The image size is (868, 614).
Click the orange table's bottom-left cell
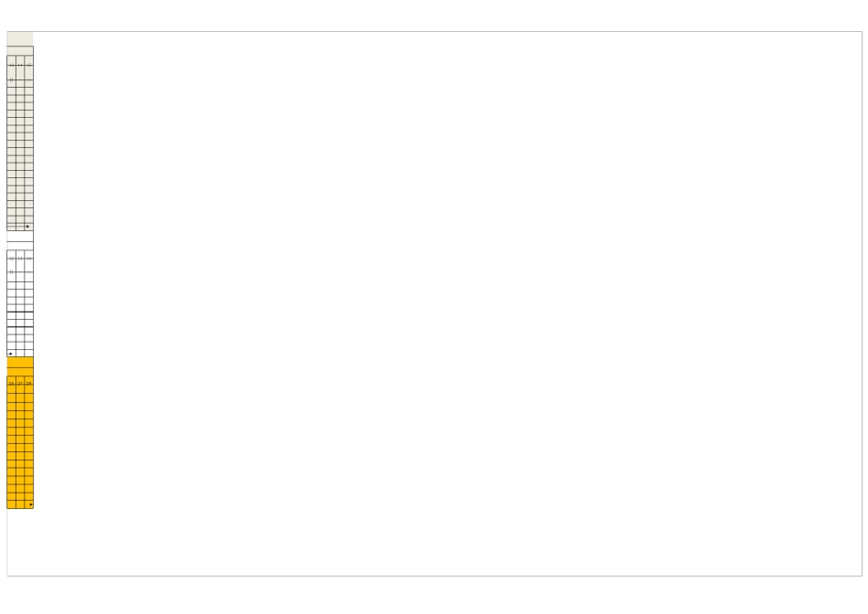click(11, 504)
